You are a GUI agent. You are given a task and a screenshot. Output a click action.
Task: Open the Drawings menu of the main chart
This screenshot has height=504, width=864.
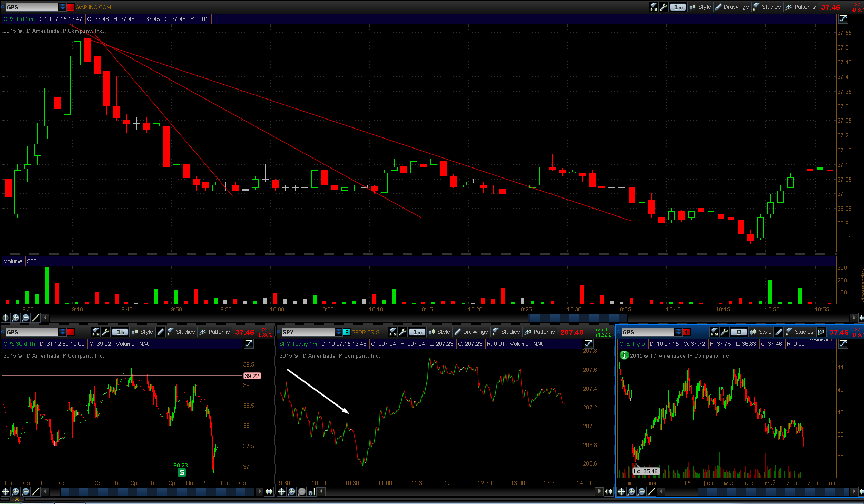tap(732, 7)
